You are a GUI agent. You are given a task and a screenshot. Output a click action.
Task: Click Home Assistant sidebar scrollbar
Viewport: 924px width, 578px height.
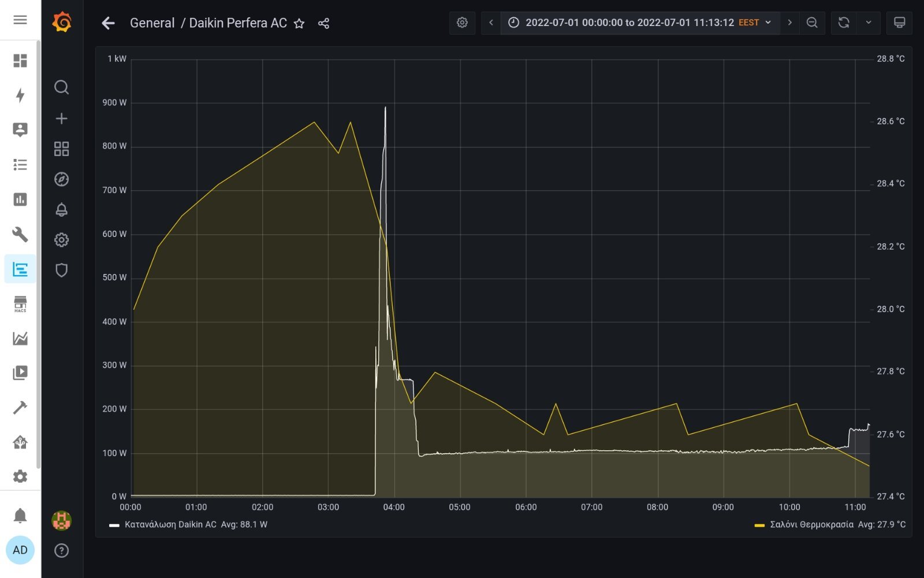coord(38,254)
